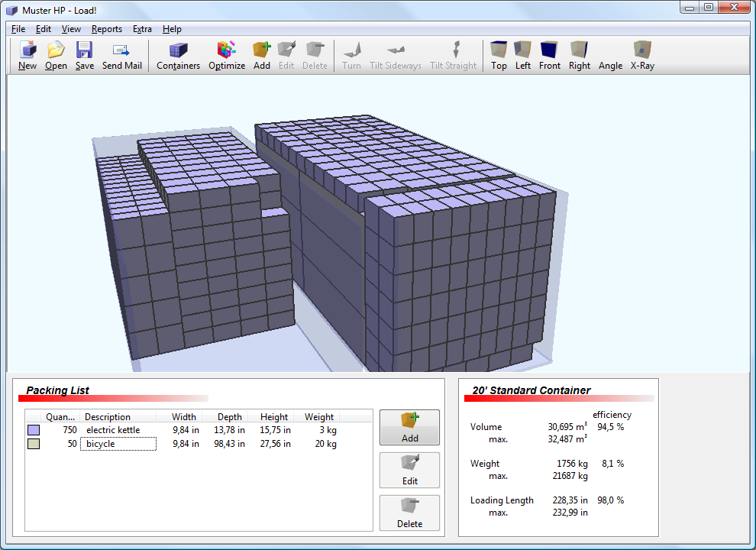Select the bicycle row in packing list

point(118,444)
